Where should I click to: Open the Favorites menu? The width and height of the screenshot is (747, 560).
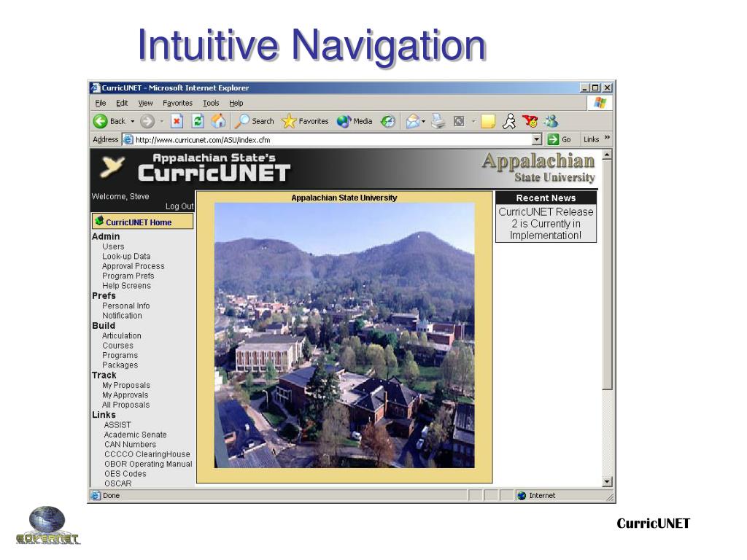(x=177, y=103)
